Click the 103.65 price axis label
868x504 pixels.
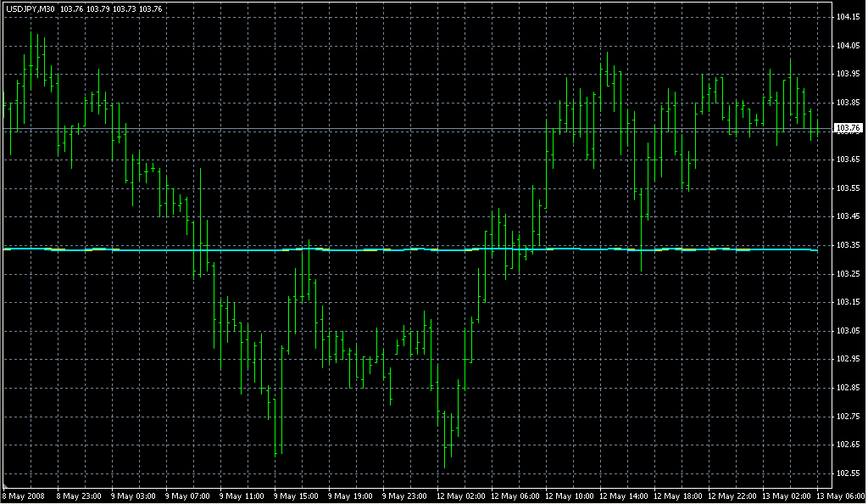click(x=848, y=159)
